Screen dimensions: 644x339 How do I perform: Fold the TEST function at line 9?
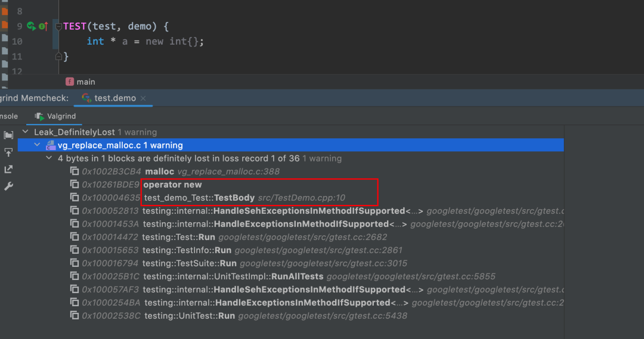pyautogui.click(x=58, y=26)
